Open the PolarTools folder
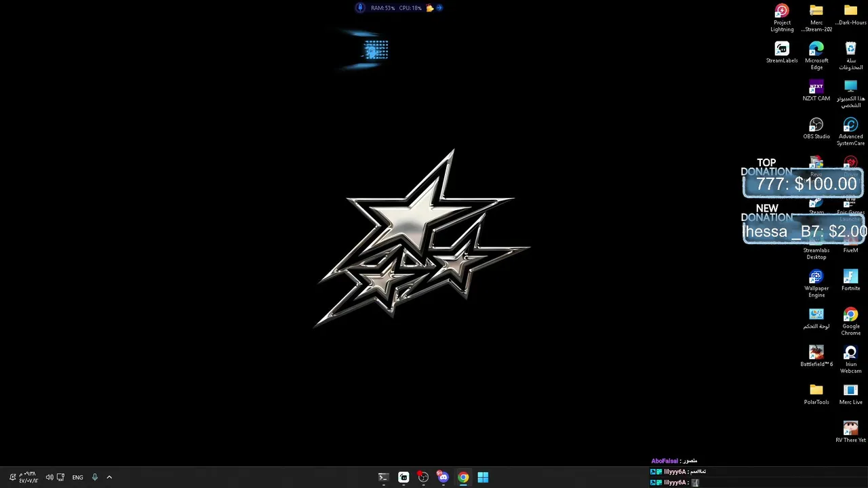 coord(816,394)
